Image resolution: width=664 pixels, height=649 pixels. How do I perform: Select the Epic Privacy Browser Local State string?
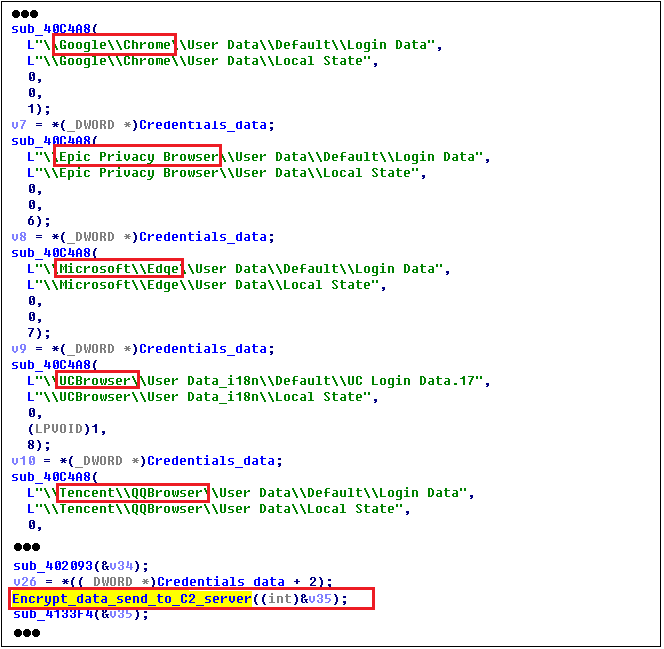223,173
